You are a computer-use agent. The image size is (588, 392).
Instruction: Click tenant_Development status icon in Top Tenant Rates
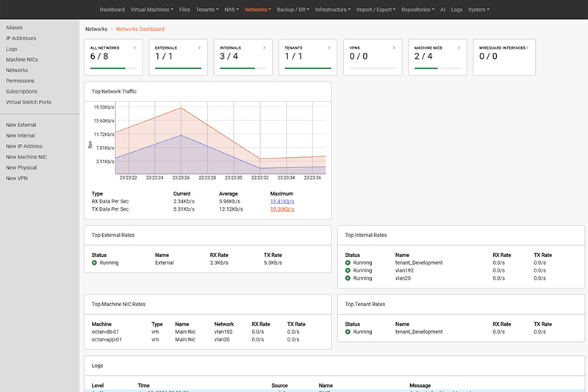click(x=348, y=332)
